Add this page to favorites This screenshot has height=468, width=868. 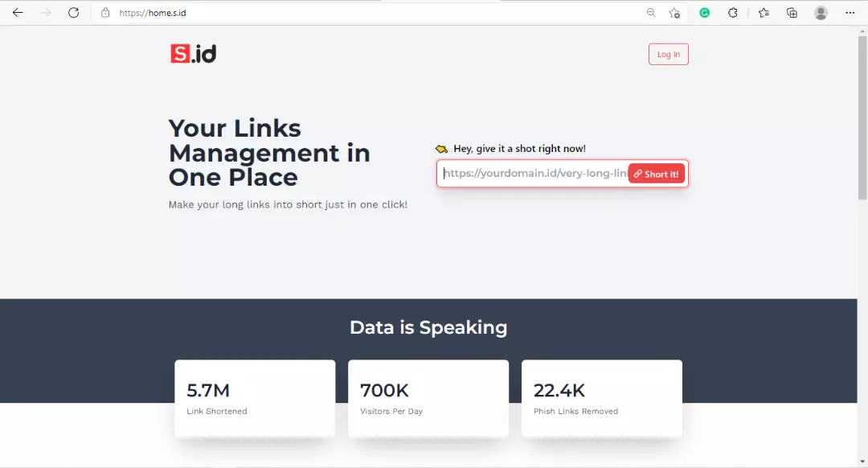[x=674, y=13]
